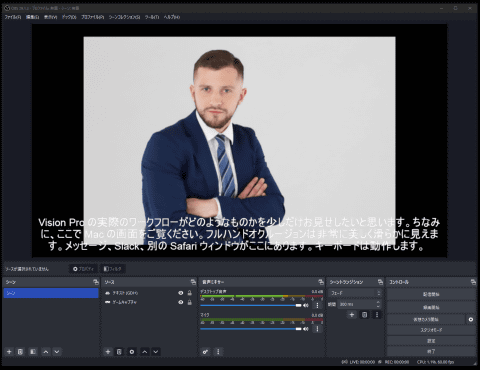
Task: Open the プロファイル(P) menu
Action: (x=92, y=17)
